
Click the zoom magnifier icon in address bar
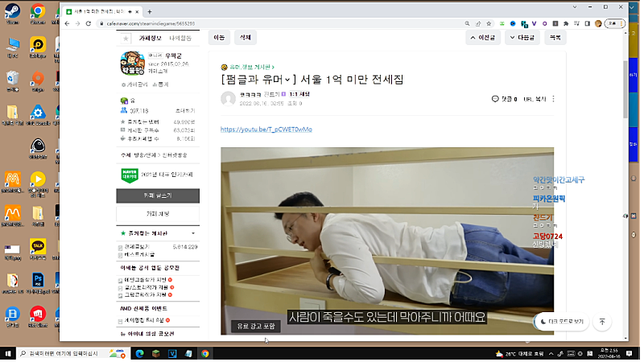pyautogui.click(x=467, y=24)
